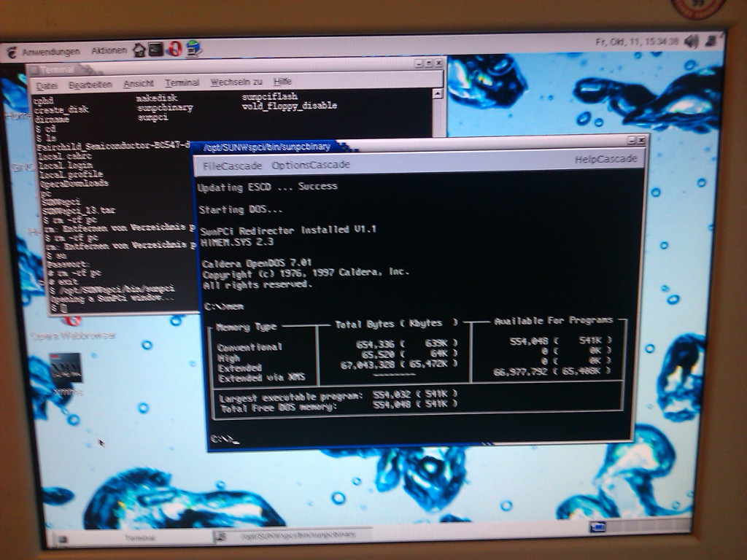Screen dimensions: 747x560
Task: Close the Terminal window
Action: [x=438, y=63]
